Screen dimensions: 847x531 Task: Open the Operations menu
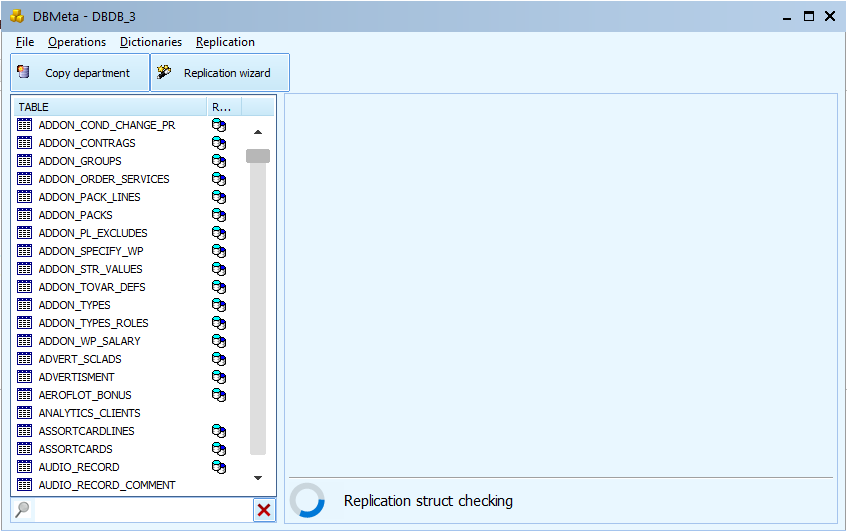(x=77, y=42)
